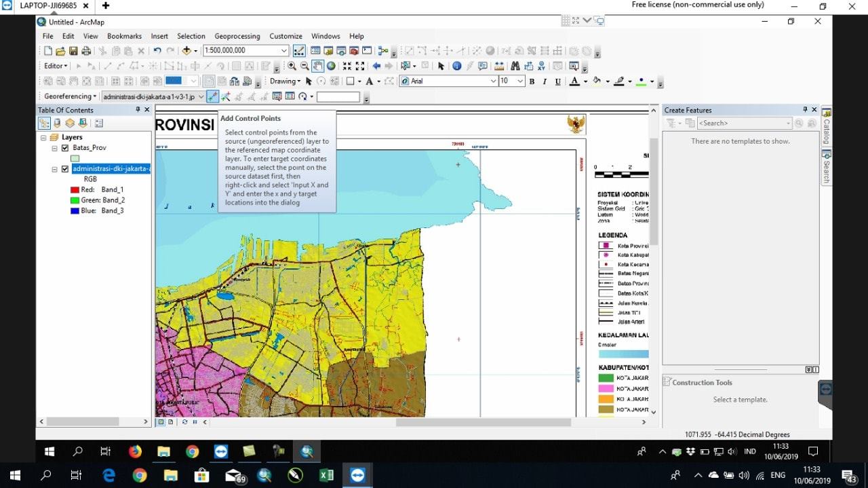
Task: Apply underline text formatting
Action: (x=558, y=81)
